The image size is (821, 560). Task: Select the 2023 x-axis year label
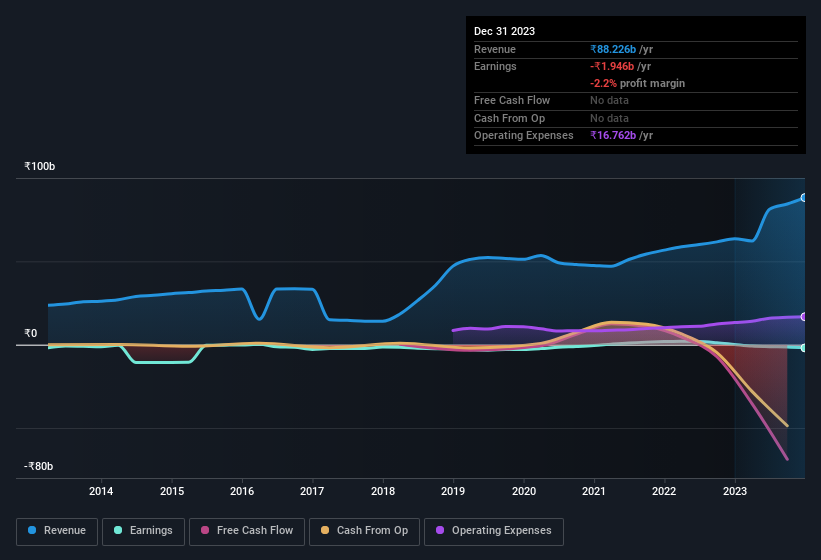point(735,490)
